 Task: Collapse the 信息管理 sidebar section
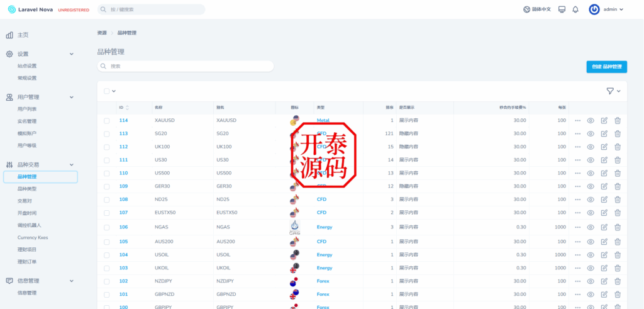72,281
